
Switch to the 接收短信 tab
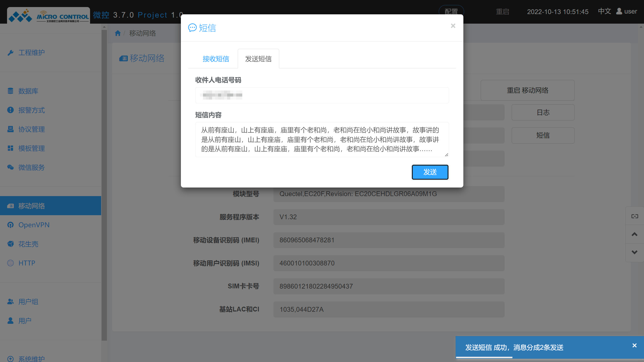(216, 59)
